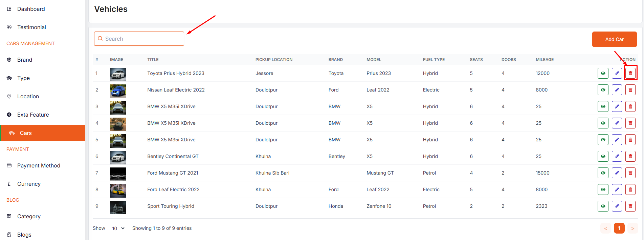Image resolution: width=644 pixels, height=240 pixels.
Task: Open Payment Method in sidebar
Action: point(39,165)
